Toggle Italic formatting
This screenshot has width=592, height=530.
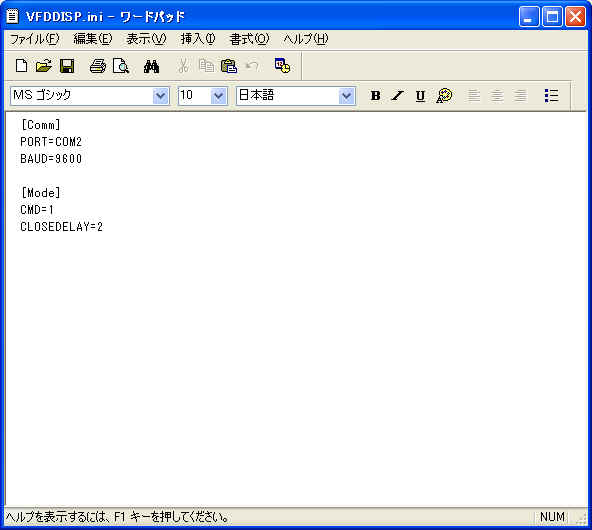coord(398,96)
